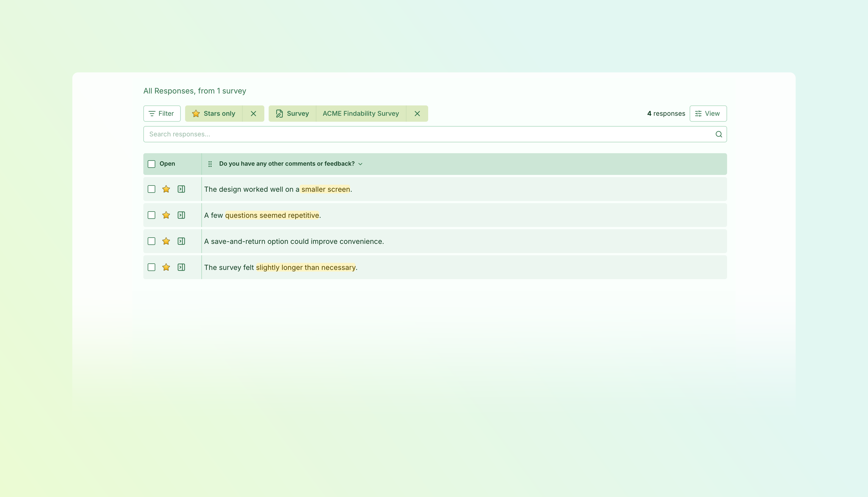Open the Filter menu

coord(162,114)
